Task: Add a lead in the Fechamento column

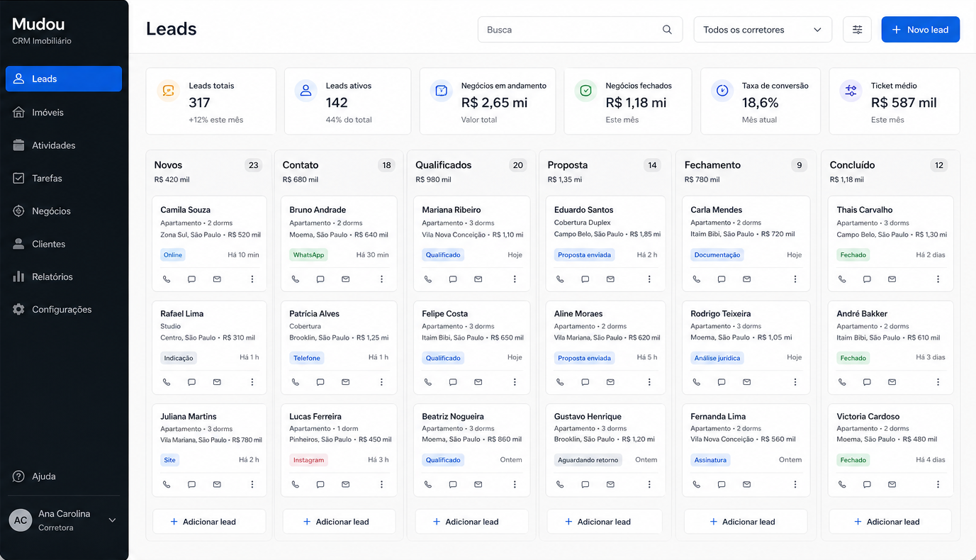Action: pos(746,522)
